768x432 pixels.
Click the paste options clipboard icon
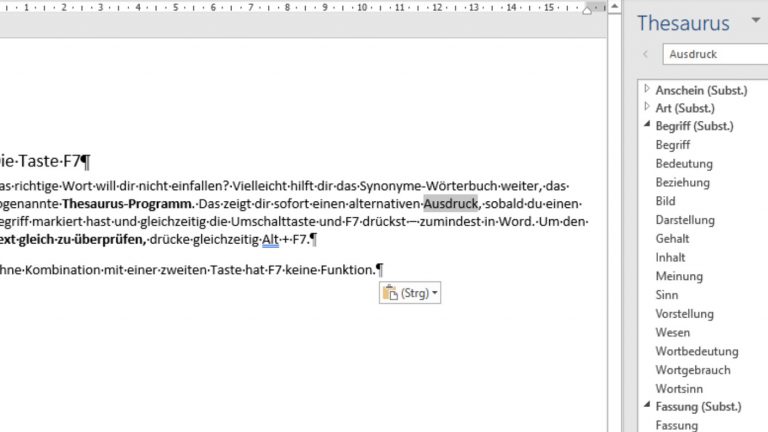(390, 293)
